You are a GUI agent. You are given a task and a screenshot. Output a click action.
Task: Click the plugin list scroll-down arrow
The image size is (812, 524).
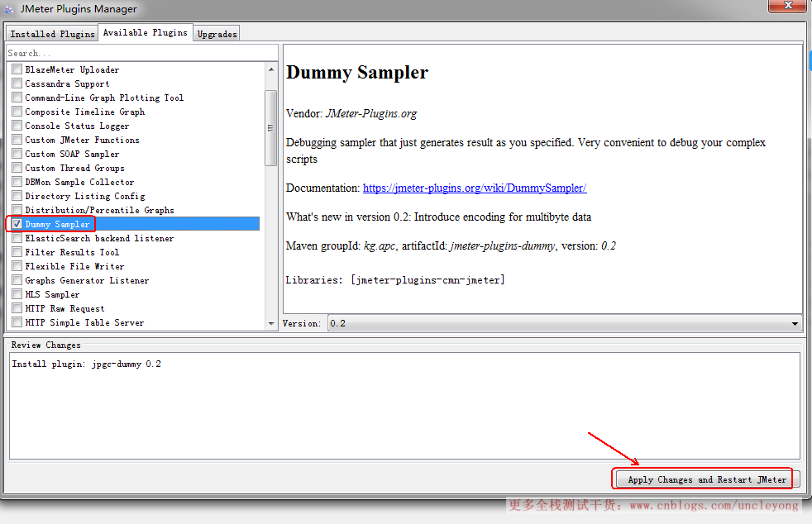(x=271, y=324)
